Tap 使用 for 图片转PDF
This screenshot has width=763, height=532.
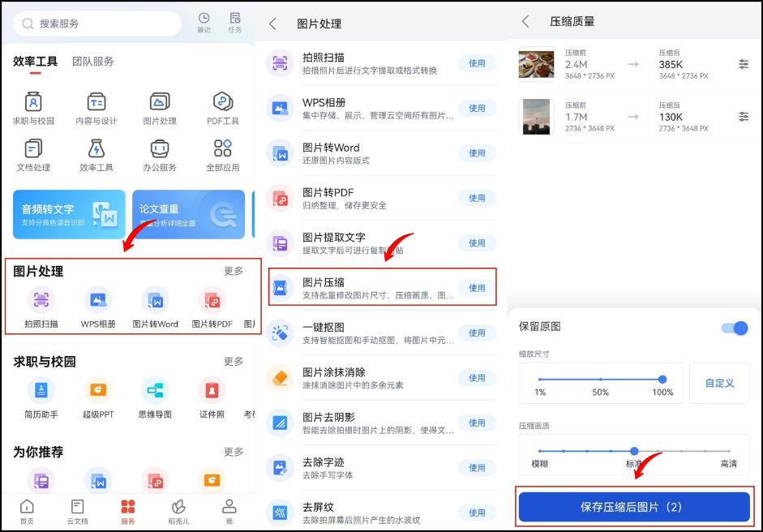point(477,198)
